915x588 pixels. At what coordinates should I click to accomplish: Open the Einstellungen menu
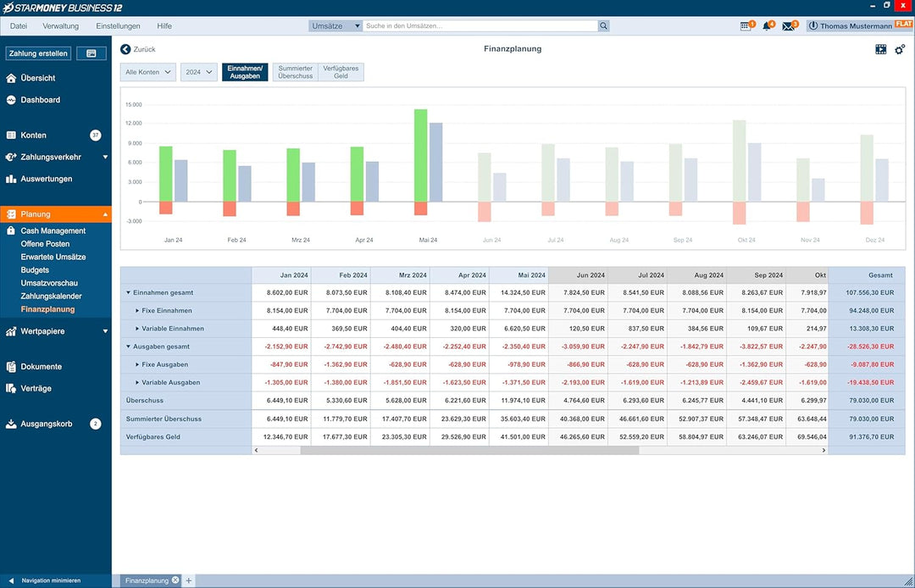pyautogui.click(x=119, y=26)
